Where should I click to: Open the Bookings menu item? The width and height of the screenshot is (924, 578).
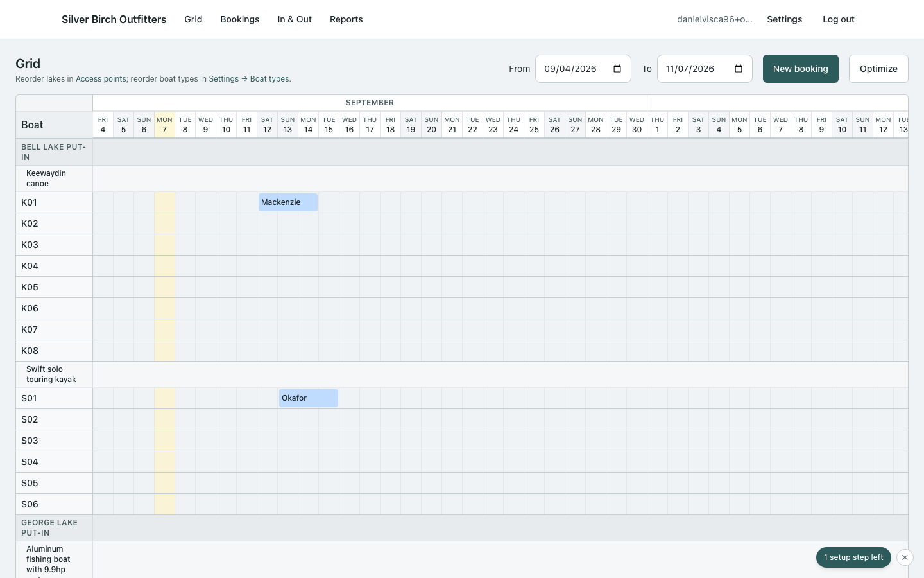[240, 19]
